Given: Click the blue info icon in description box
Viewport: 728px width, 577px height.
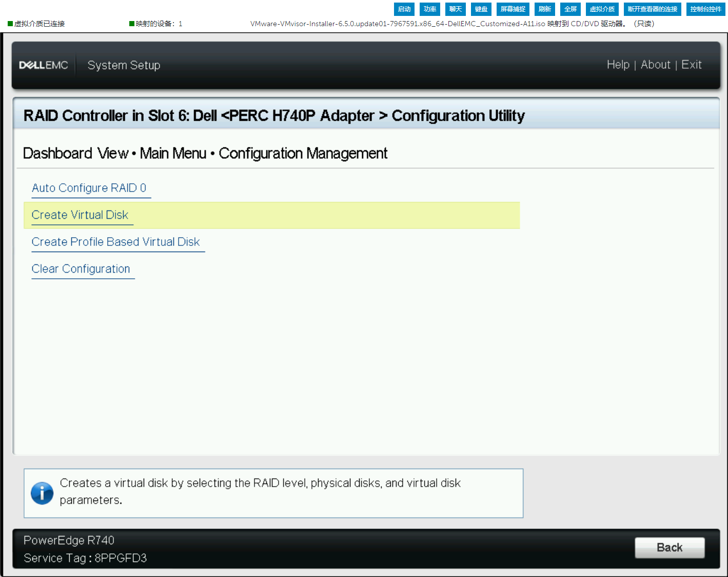Looking at the screenshot, I should coord(42,493).
